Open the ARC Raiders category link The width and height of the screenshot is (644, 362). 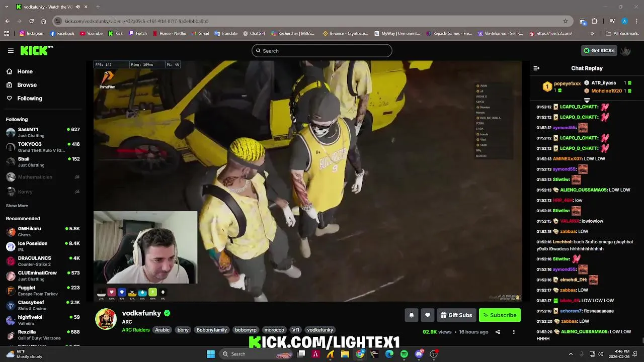(135, 330)
